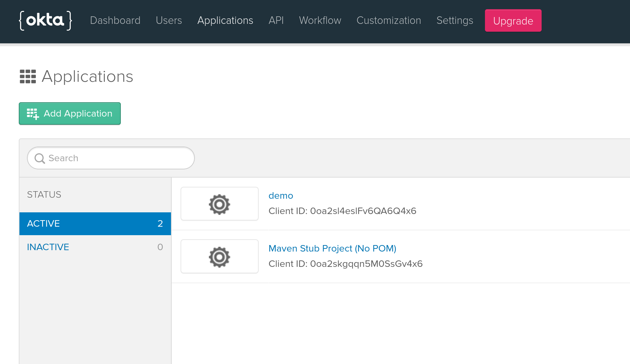
Task: Open the API menu
Action: point(276,20)
